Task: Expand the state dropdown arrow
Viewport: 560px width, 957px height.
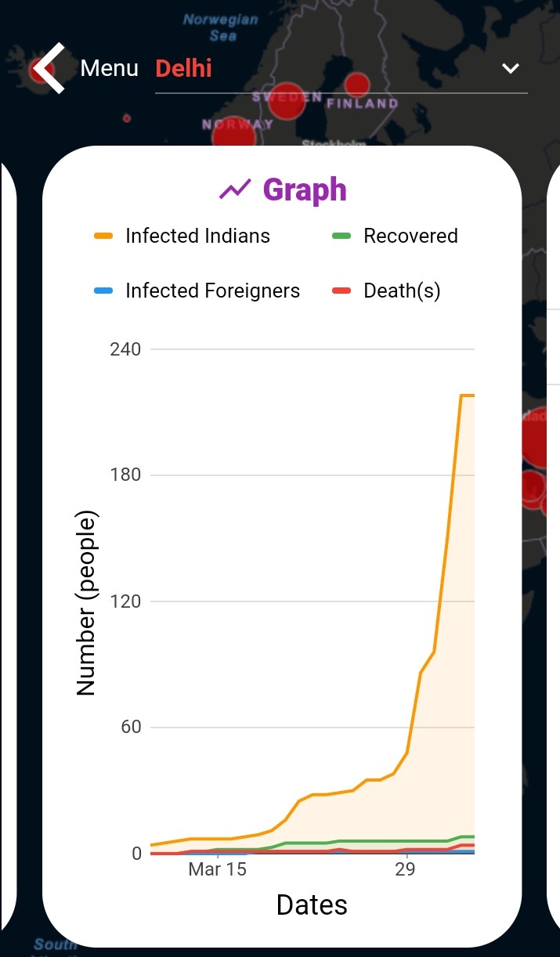Action: tap(511, 69)
